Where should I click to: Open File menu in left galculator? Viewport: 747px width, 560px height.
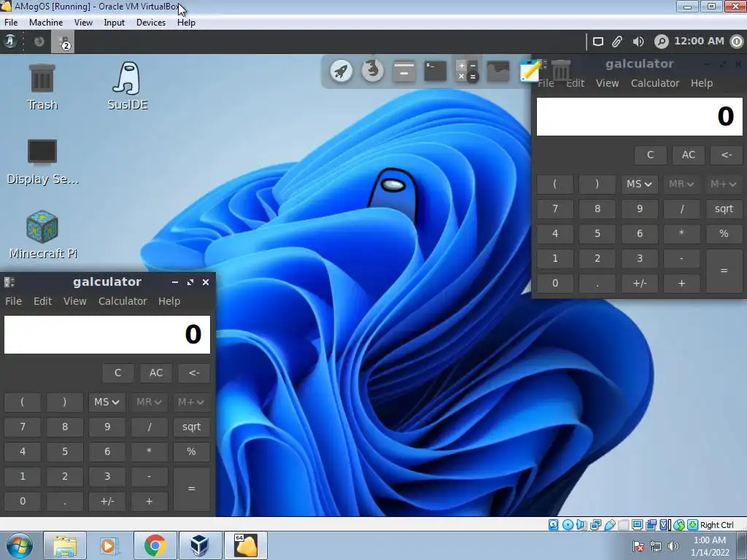coord(13,301)
